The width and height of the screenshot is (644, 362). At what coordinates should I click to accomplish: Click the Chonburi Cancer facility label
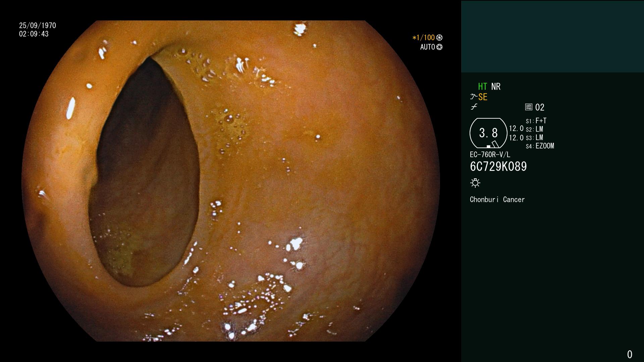pyautogui.click(x=497, y=199)
